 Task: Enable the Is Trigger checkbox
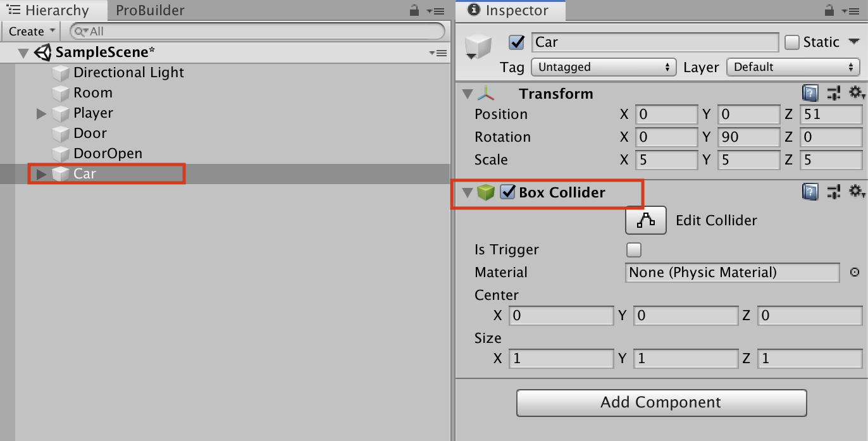[633, 250]
